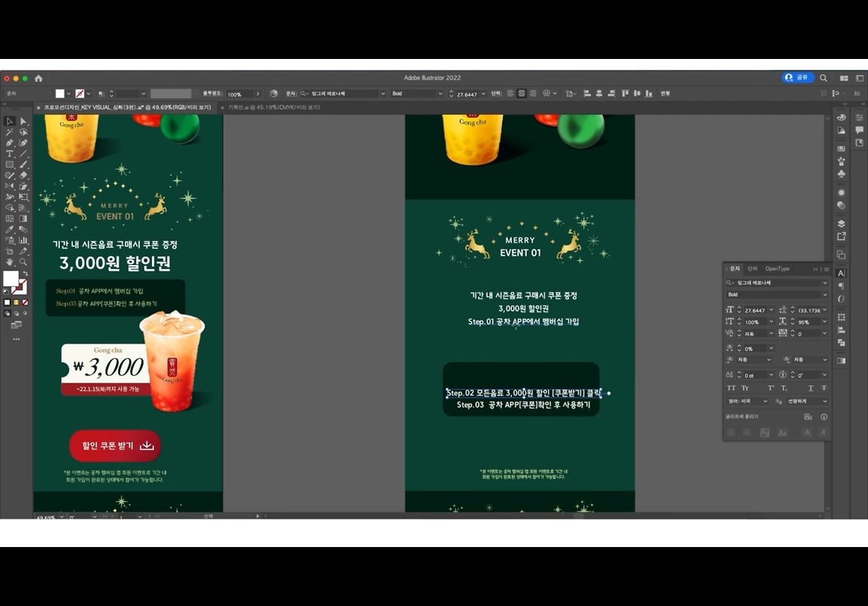Select the Eyedropper tool
This screenshot has width=868, height=606.
coord(9,230)
